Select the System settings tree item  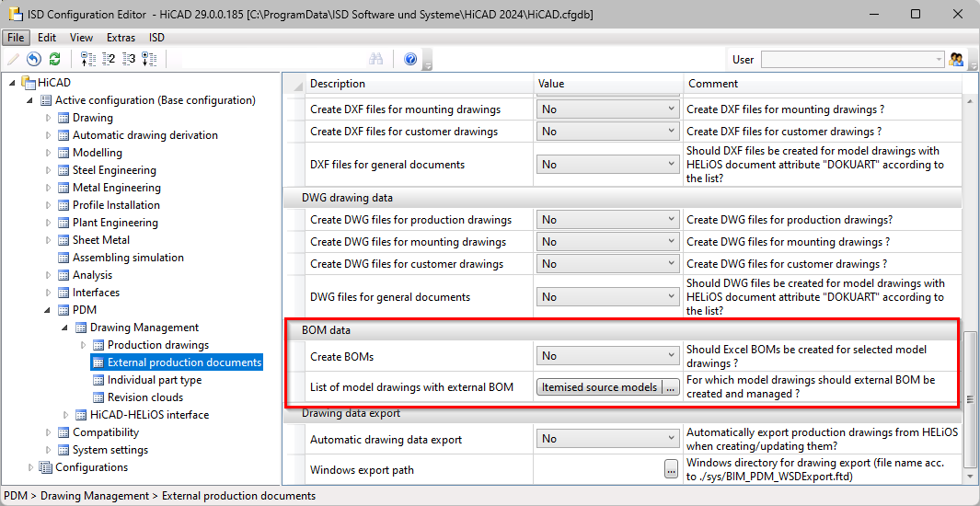pyautogui.click(x=110, y=450)
